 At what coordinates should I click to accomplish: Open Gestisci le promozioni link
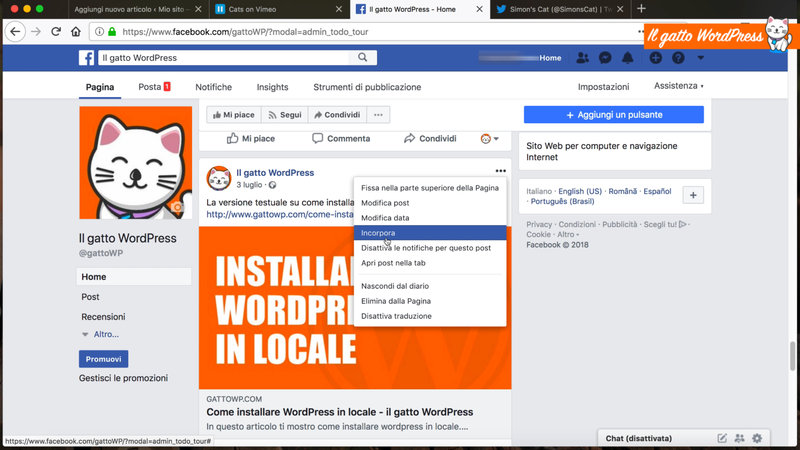(x=123, y=378)
